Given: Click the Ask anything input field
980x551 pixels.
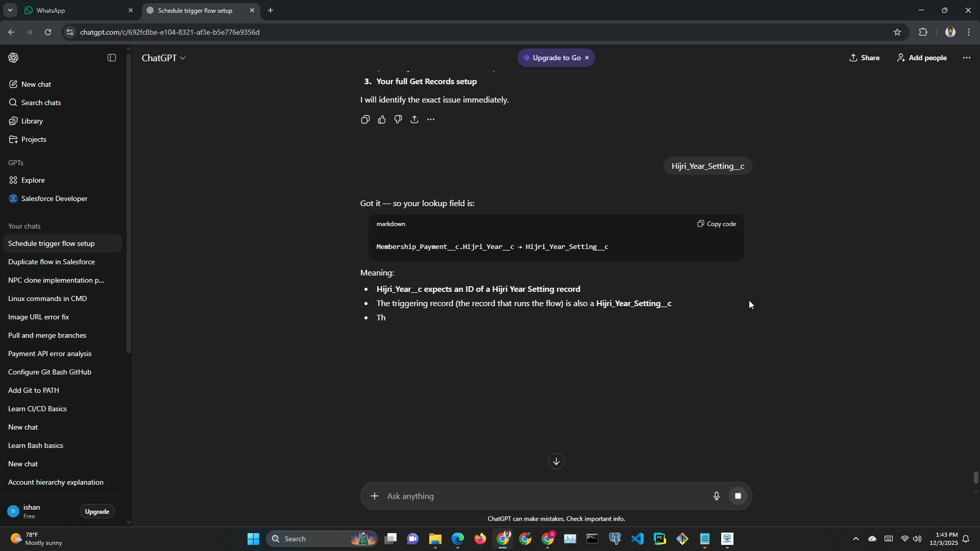Looking at the screenshot, I should [541, 496].
